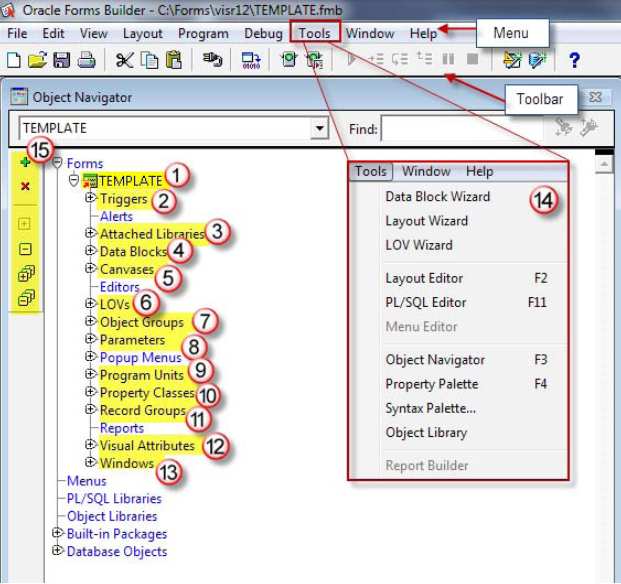621x584 pixels.
Task: Click the Find Previous icon at far right
Action: 589,127
